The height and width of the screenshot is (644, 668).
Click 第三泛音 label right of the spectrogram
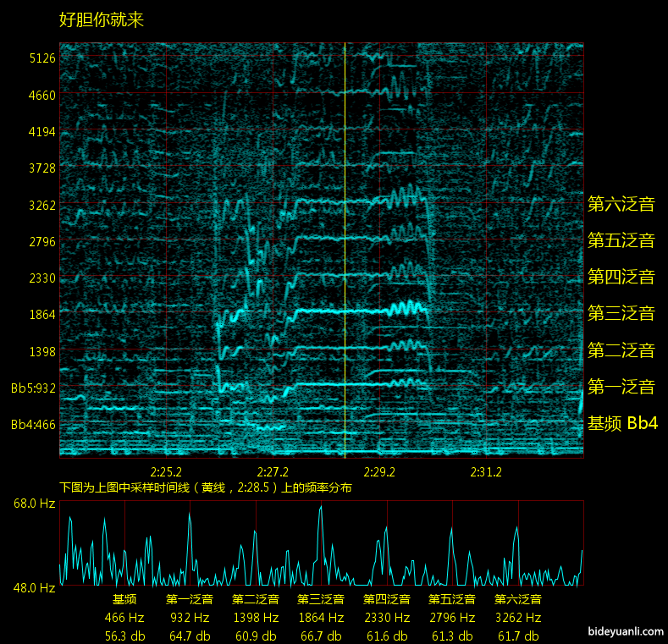[x=621, y=313]
